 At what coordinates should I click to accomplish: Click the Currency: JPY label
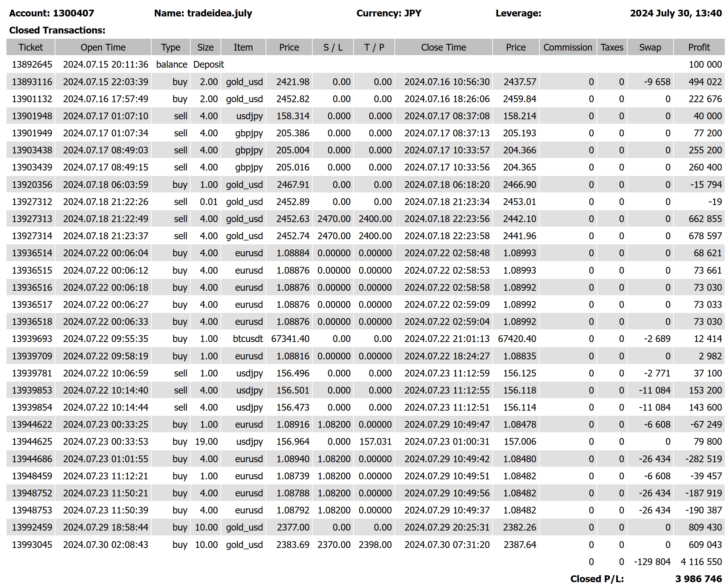(x=389, y=13)
